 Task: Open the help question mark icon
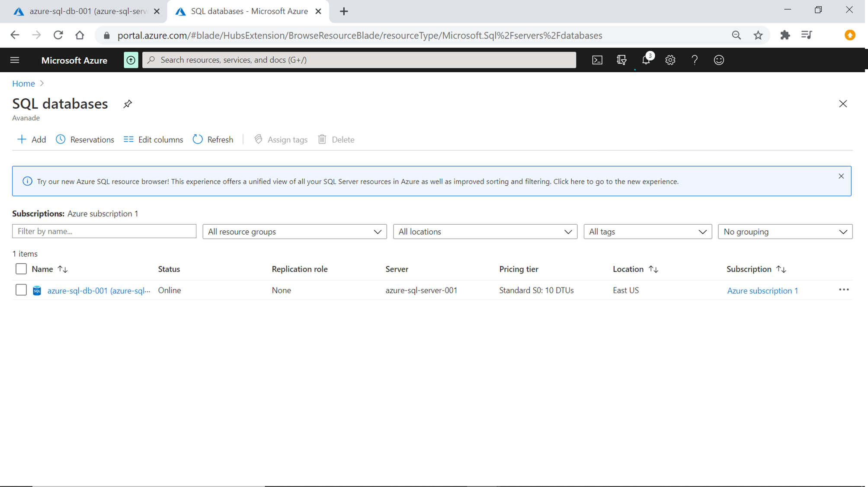[x=695, y=60]
